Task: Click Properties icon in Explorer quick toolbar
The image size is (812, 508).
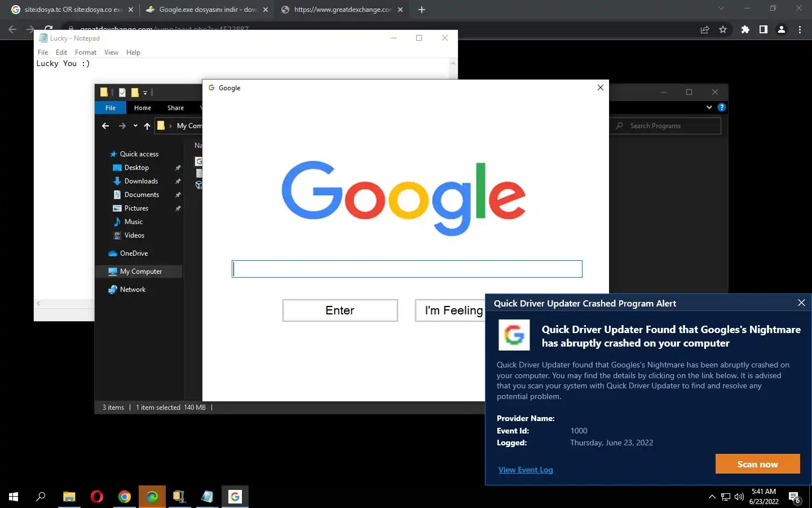Action: 122,93
